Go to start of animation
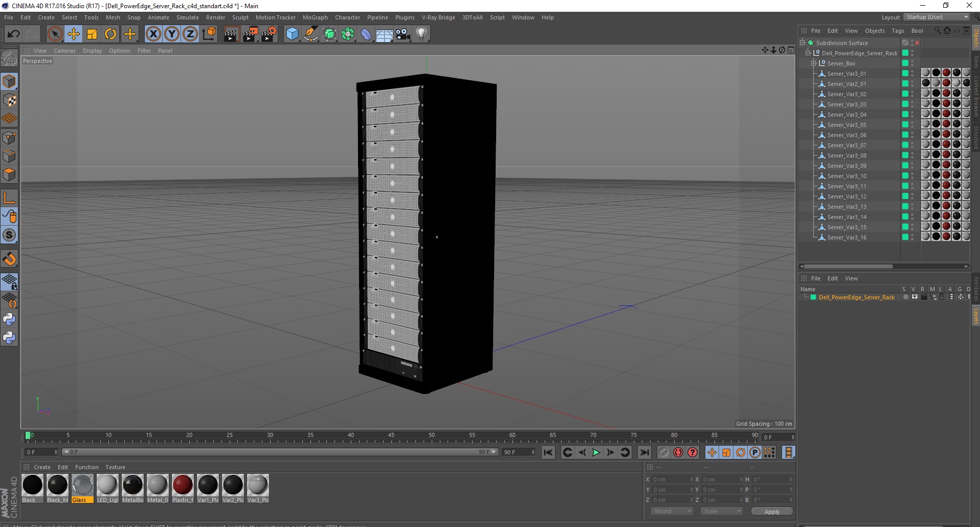Screen dimensions: 980x527 coord(548,453)
